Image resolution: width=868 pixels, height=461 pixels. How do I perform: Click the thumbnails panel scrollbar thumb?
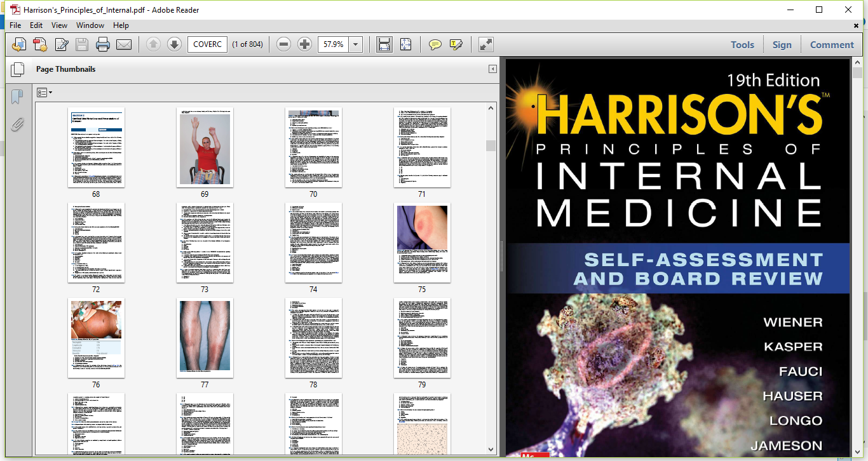[x=491, y=145]
